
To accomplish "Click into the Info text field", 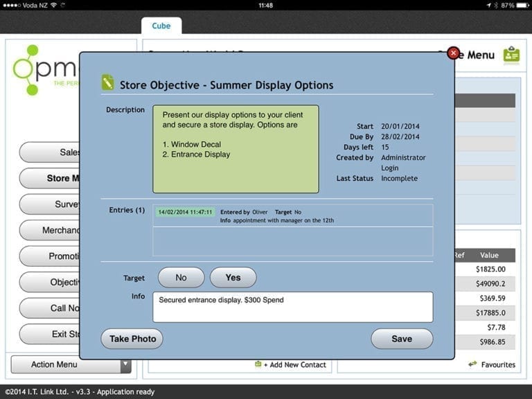I will 293,307.
